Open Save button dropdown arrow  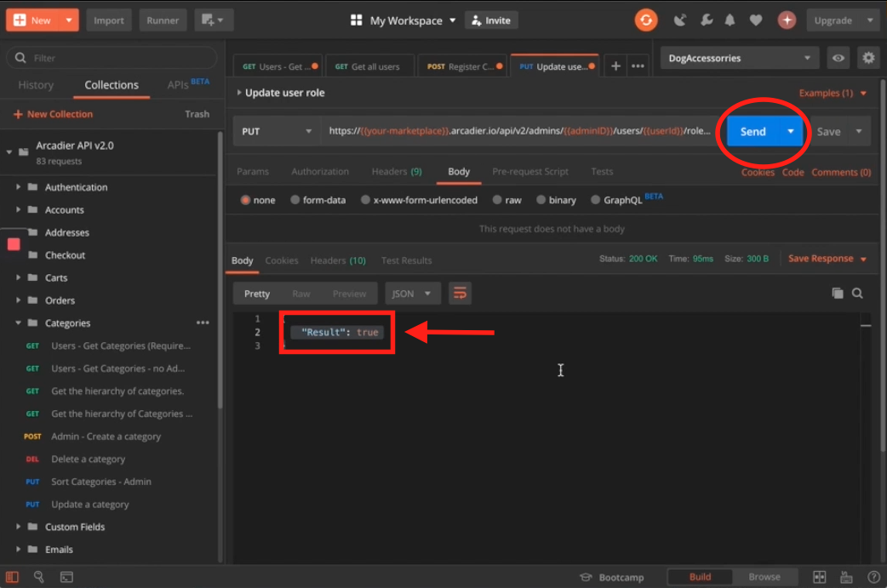coord(859,131)
